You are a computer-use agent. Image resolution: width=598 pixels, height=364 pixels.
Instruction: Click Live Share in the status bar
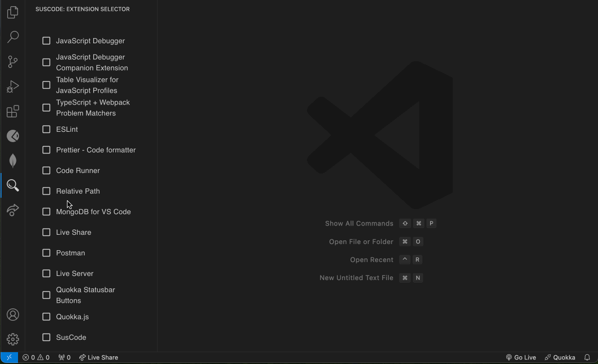[98, 357]
